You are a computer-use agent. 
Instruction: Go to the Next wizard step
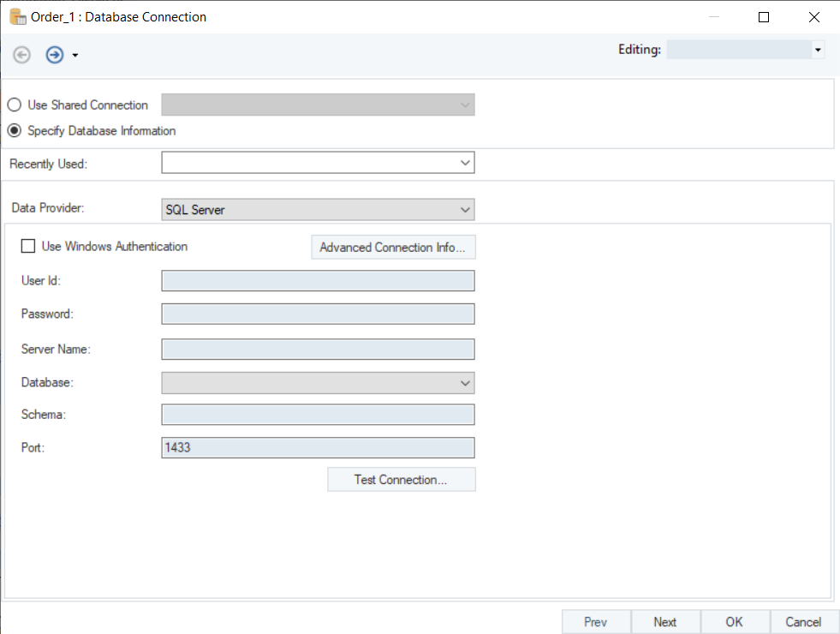[665, 622]
